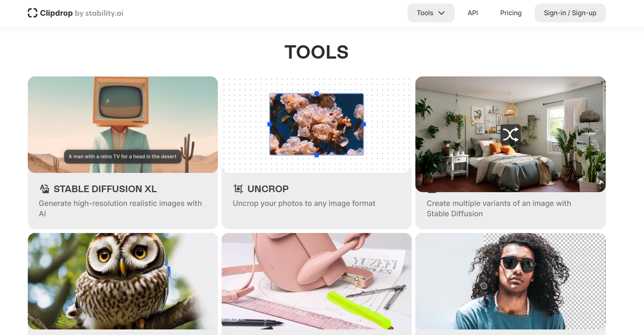Screen dimensions: 644x335
Task: Click the Stable Diffusion XL title icon
Action: click(44, 189)
